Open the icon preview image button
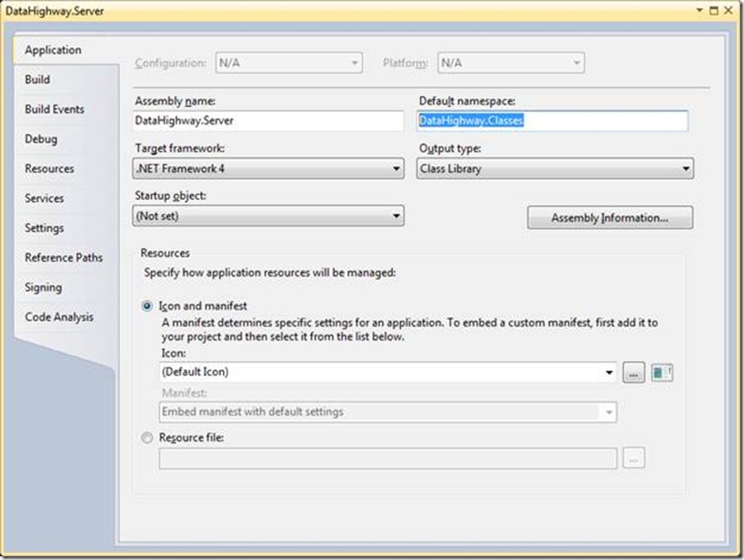 662,372
